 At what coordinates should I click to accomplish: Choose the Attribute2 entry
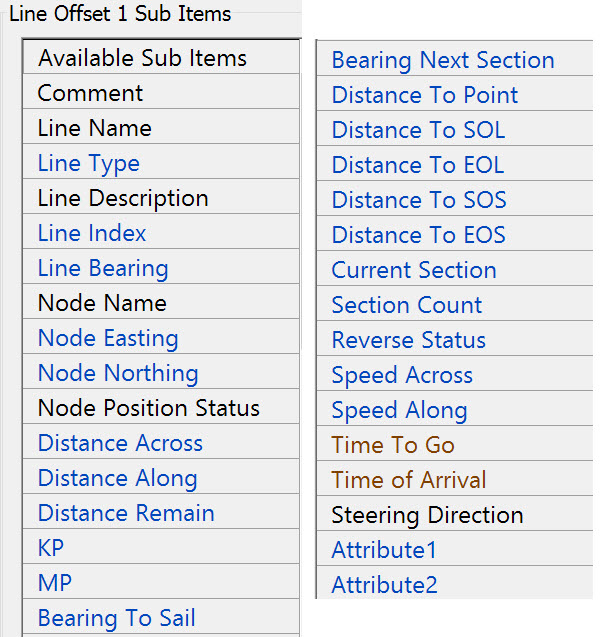[x=385, y=585]
